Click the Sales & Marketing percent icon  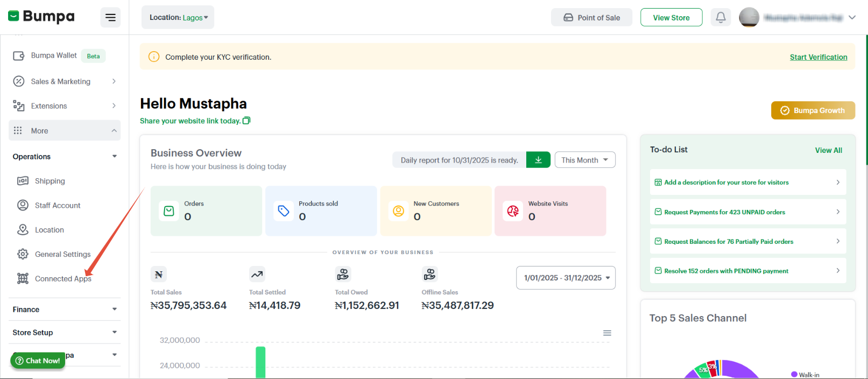19,81
